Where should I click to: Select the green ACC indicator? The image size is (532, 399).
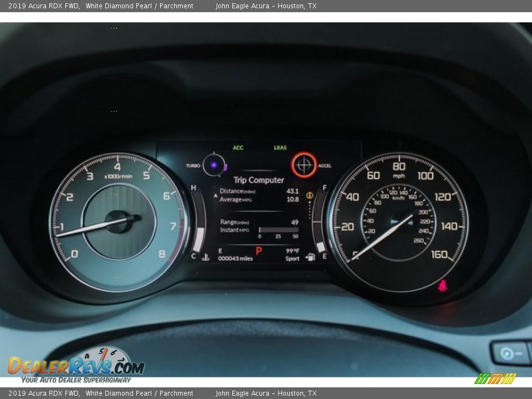tap(238, 147)
